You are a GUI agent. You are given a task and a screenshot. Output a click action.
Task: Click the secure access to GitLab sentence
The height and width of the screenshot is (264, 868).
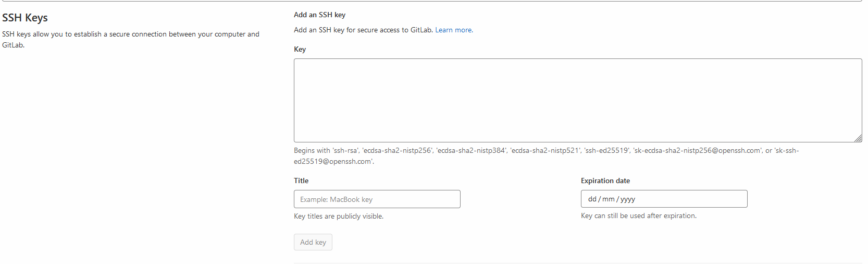click(x=363, y=30)
